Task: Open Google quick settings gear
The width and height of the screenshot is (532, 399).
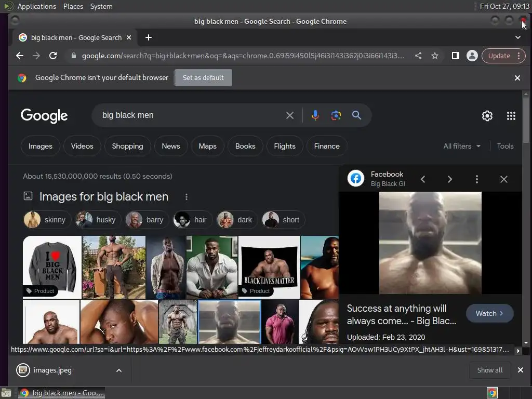Action: pyautogui.click(x=487, y=116)
